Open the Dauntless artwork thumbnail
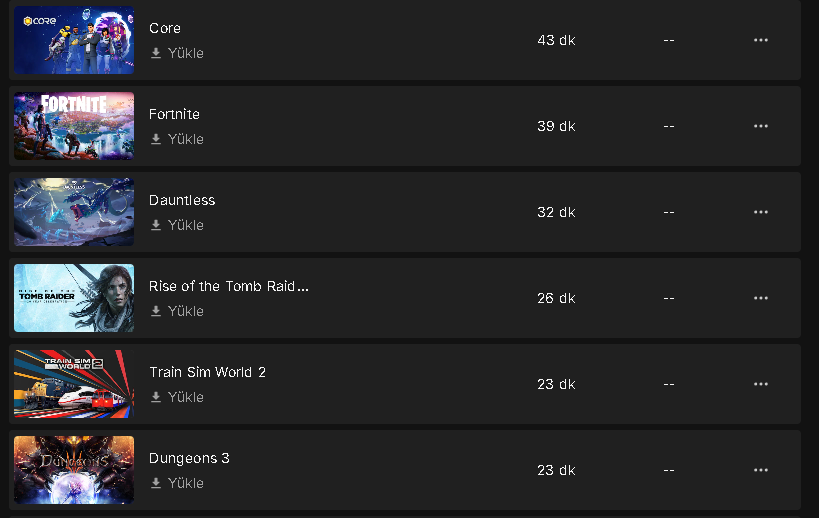The height and width of the screenshot is (518, 819). point(74,212)
